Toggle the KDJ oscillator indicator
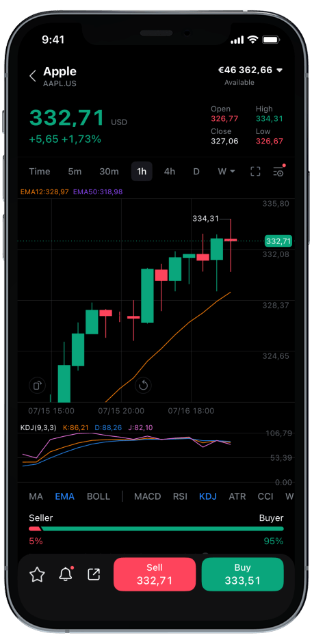This screenshot has width=312, height=644. click(207, 496)
